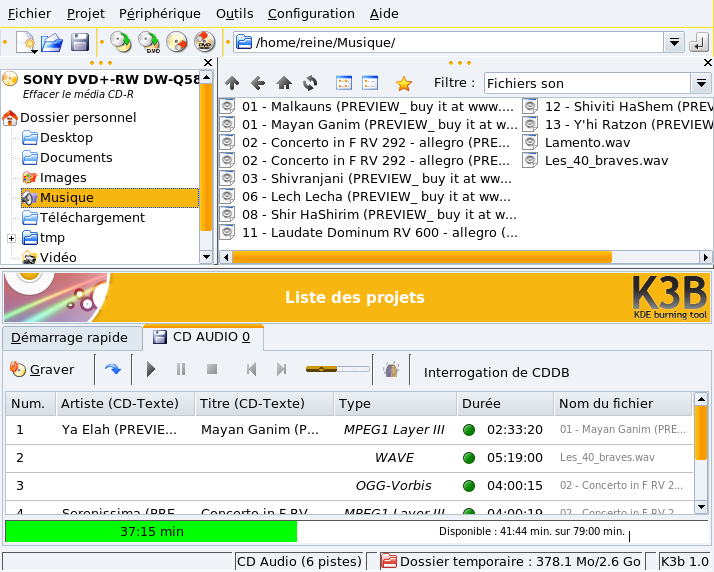Open the Périphérique menu
This screenshot has width=714, height=572.
160,14
